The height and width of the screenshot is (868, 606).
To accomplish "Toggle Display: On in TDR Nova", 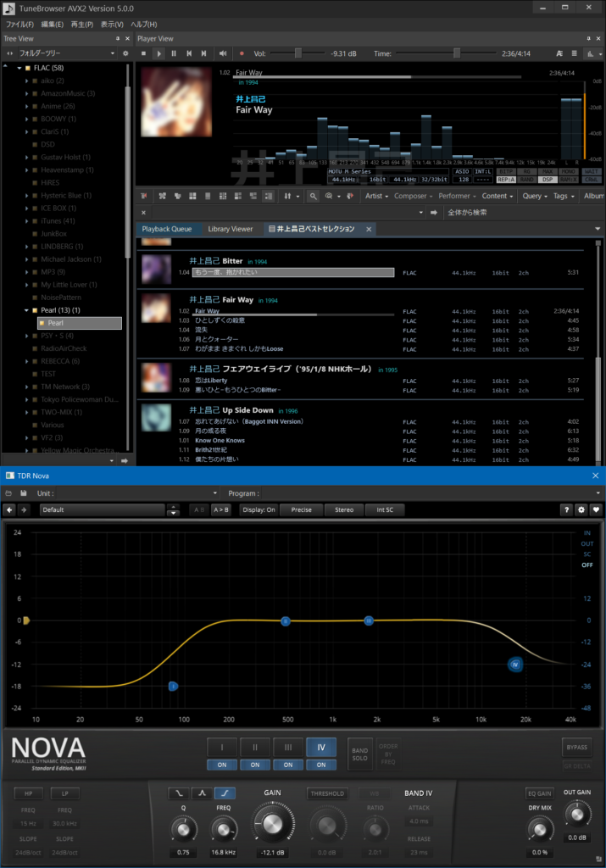I will pyautogui.click(x=259, y=509).
